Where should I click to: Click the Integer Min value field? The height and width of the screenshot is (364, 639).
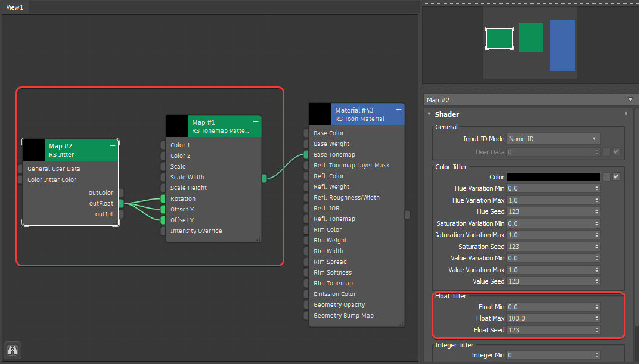550,356
